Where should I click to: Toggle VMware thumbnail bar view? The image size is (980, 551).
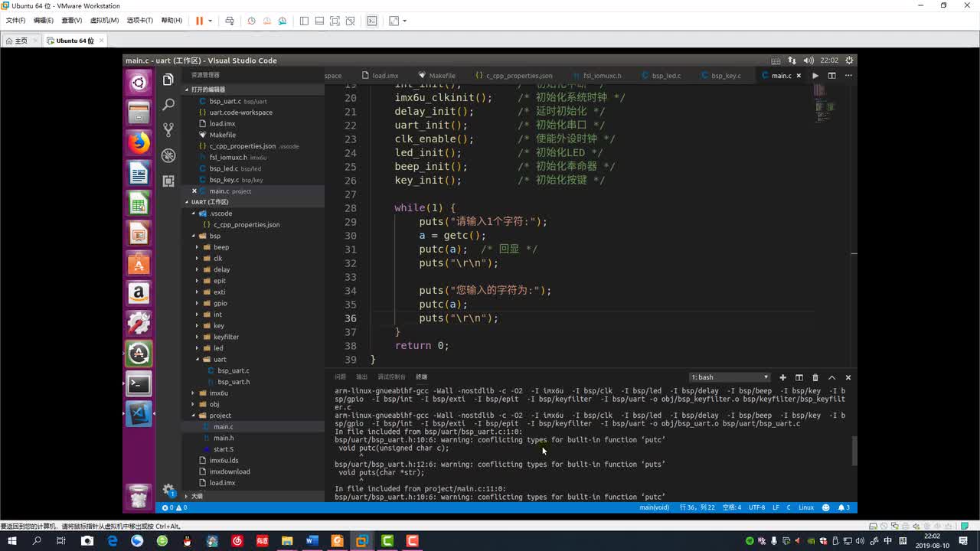coord(319,21)
